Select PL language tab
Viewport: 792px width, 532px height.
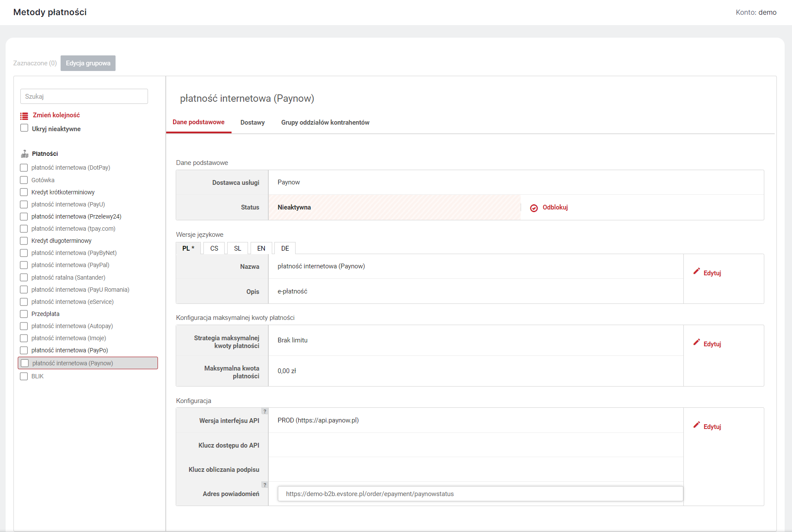(188, 248)
